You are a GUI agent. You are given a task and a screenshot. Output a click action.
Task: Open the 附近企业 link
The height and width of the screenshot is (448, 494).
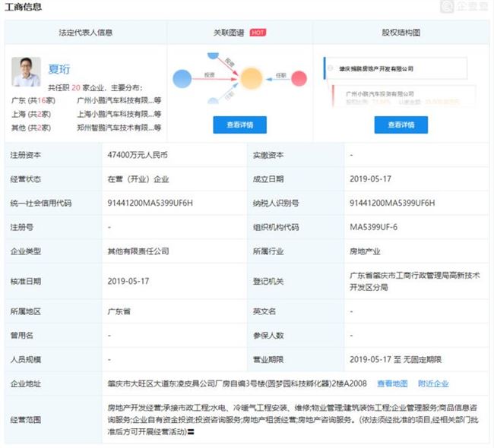[433, 383]
